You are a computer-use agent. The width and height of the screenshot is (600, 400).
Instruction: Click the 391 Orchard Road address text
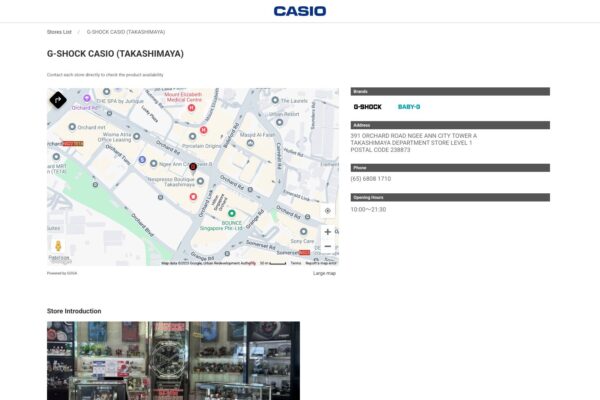click(x=413, y=143)
